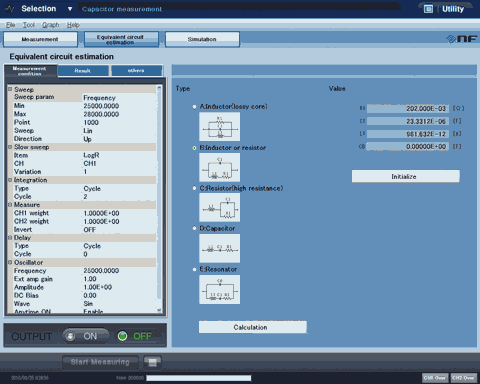
Task: Click the Invert value OFF
Action: pyautogui.click(x=90, y=230)
